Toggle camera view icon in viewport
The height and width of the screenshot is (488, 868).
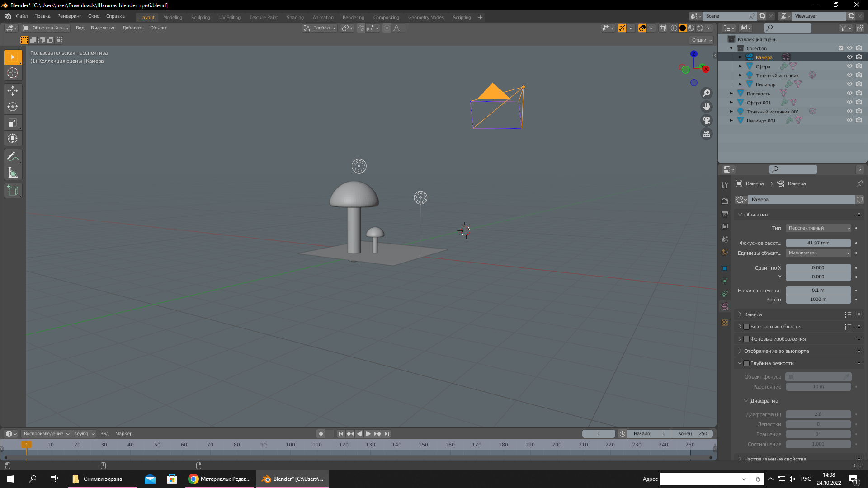pyautogui.click(x=706, y=120)
